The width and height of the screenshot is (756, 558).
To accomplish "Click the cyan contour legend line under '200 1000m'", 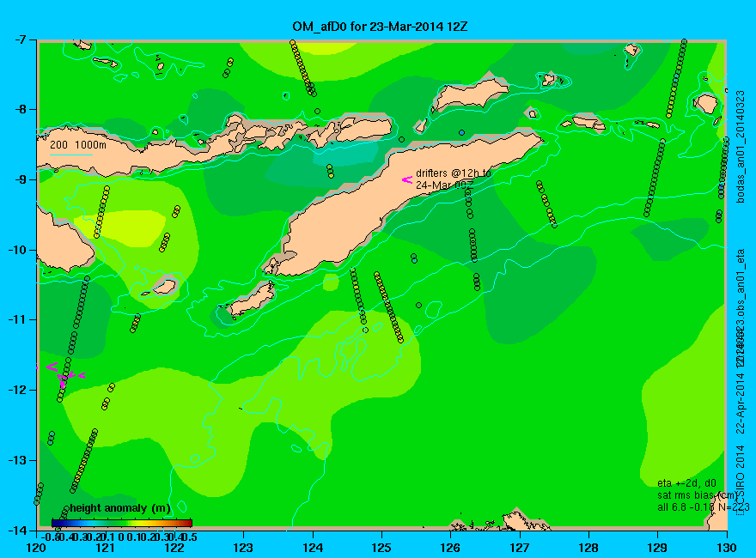I will pos(70,155).
